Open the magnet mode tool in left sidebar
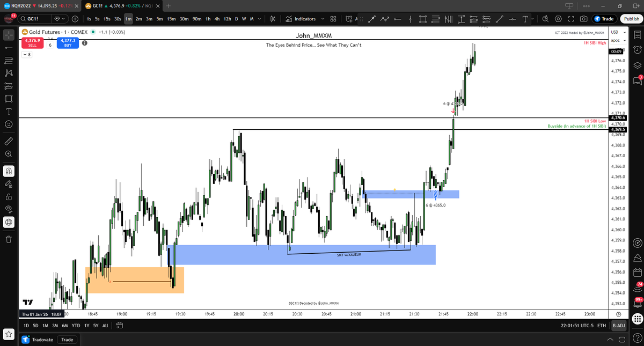 (9, 172)
